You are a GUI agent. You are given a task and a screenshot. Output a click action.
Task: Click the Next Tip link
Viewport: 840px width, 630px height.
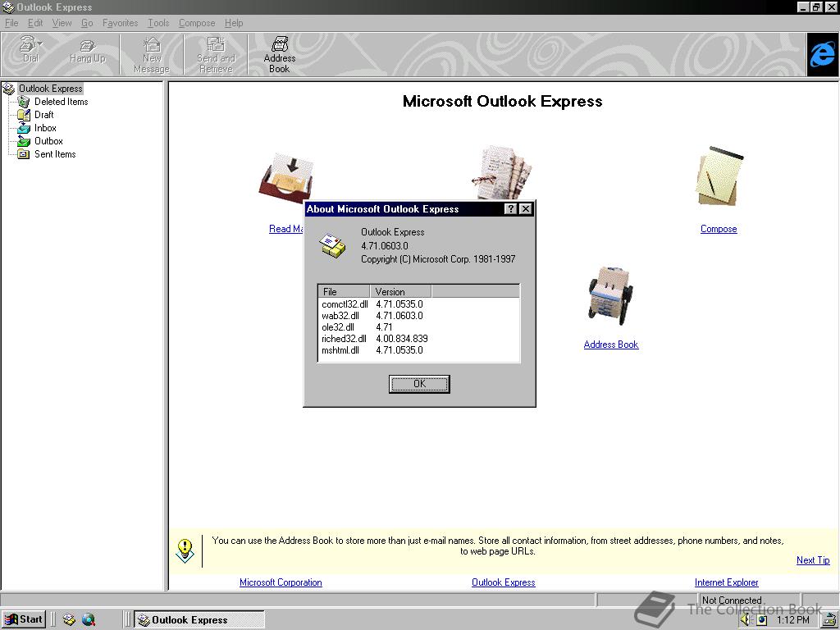pyautogui.click(x=813, y=559)
